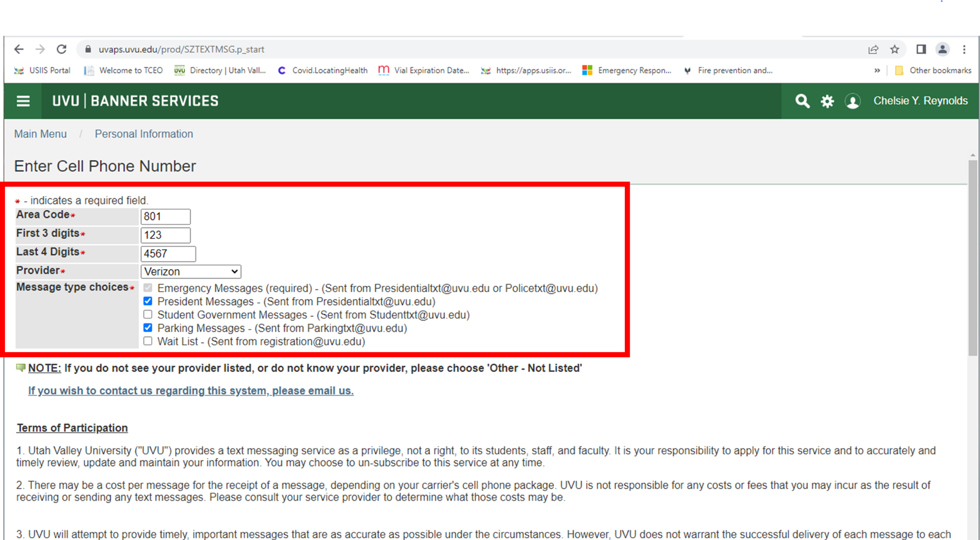This screenshot has width=980, height=540.
Task: Open Welcome to TCEO bookmark
Action: click(123, 70)
